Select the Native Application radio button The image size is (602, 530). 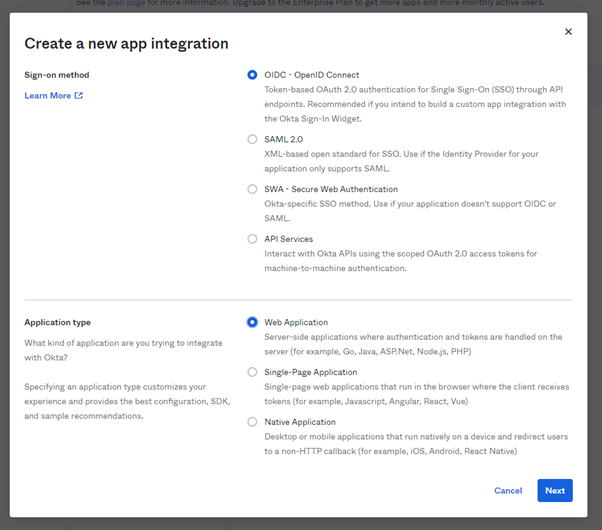pyautogui.click(x=252, y=422)
